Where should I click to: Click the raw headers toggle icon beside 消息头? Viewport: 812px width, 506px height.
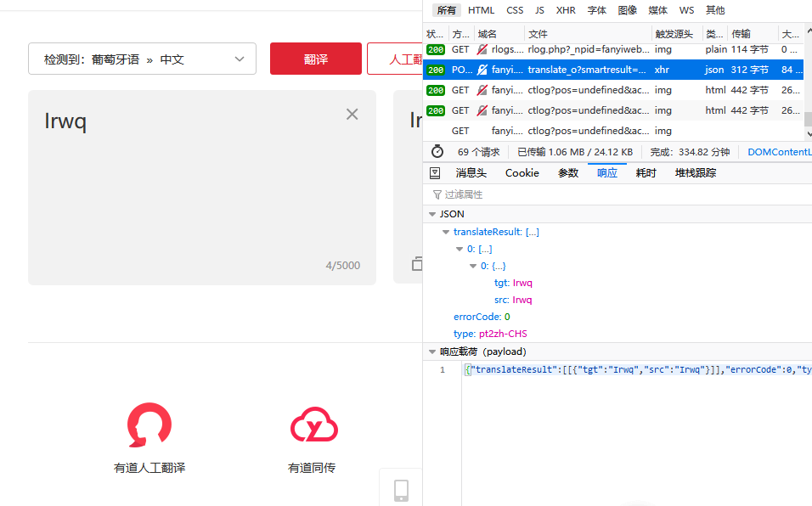point(435,173)
